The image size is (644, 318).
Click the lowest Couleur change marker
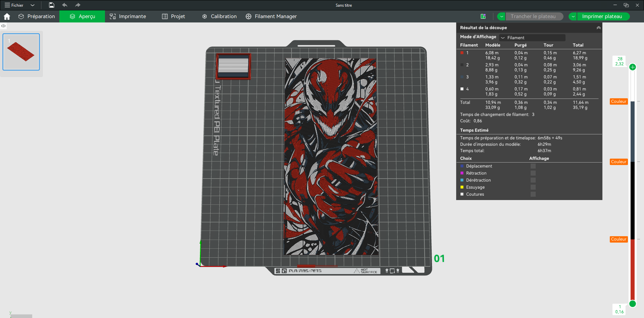619,239
